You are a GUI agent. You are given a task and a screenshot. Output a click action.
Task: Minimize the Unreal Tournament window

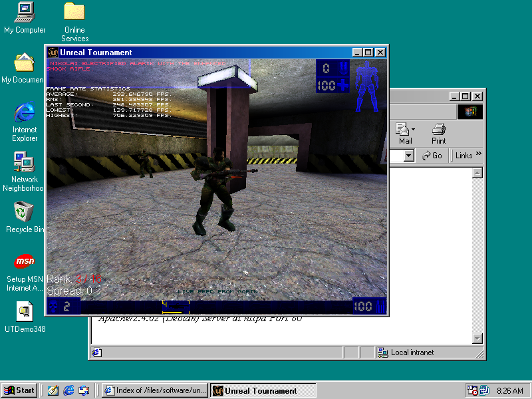tap(357, 53)
